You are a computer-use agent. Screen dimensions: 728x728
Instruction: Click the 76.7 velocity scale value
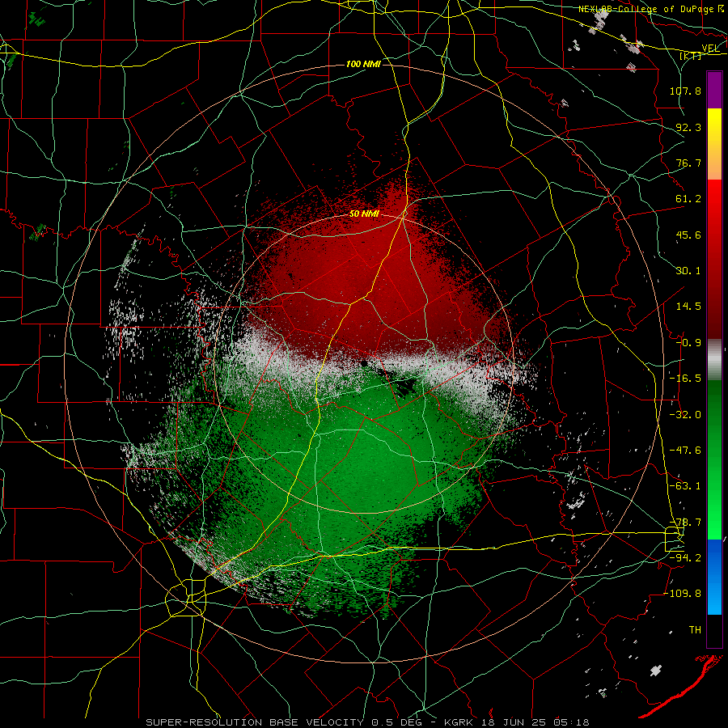(x=688, y=163)
